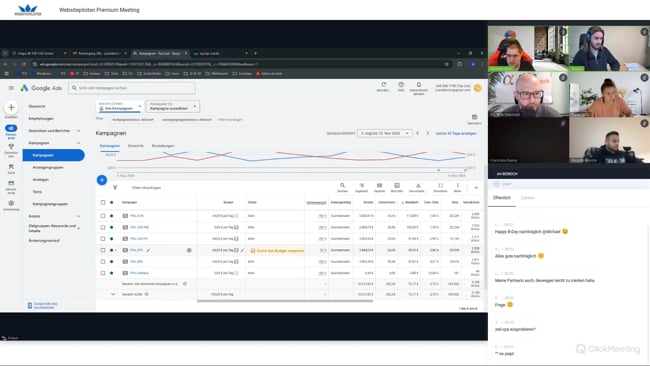Viewport: 650px width, 366px height.
Task: Open the Zielvorhaben trophy icon
Action: pyautogui.click(x=11, y=147)
